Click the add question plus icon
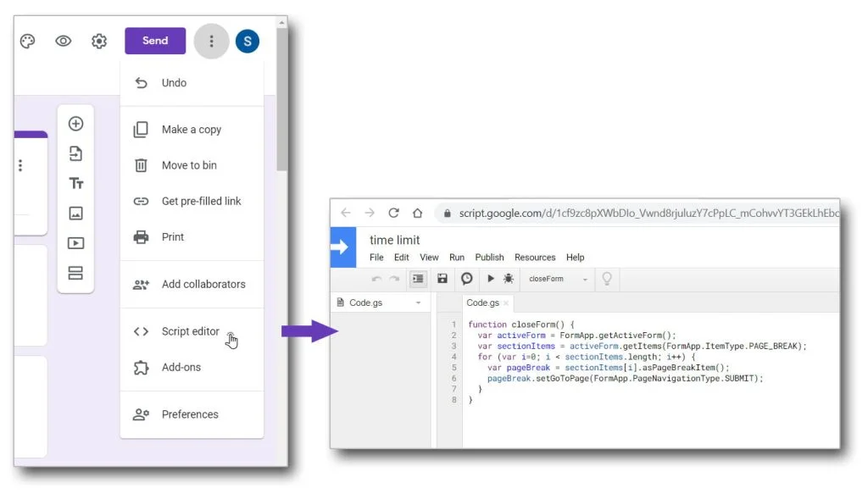868x494 pixels. point(75,124)
